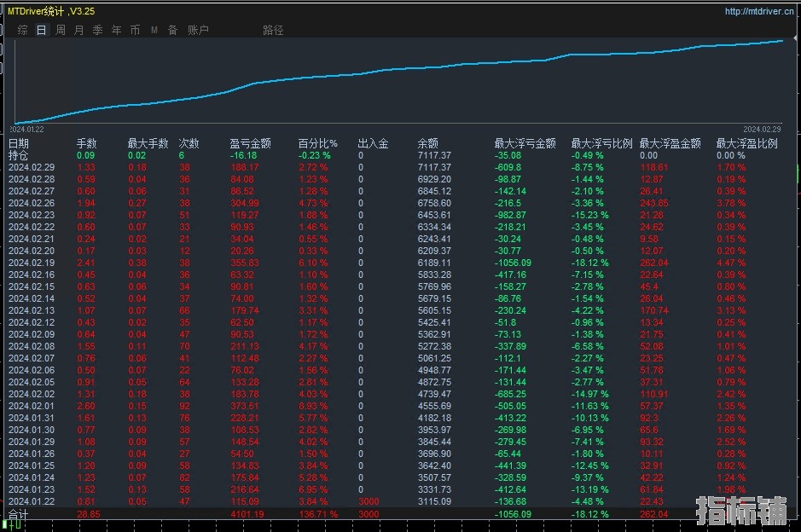Screen dimensions: 801x532
Task: Select the 2024.02.01 date row
Action: tap(32, 406)
